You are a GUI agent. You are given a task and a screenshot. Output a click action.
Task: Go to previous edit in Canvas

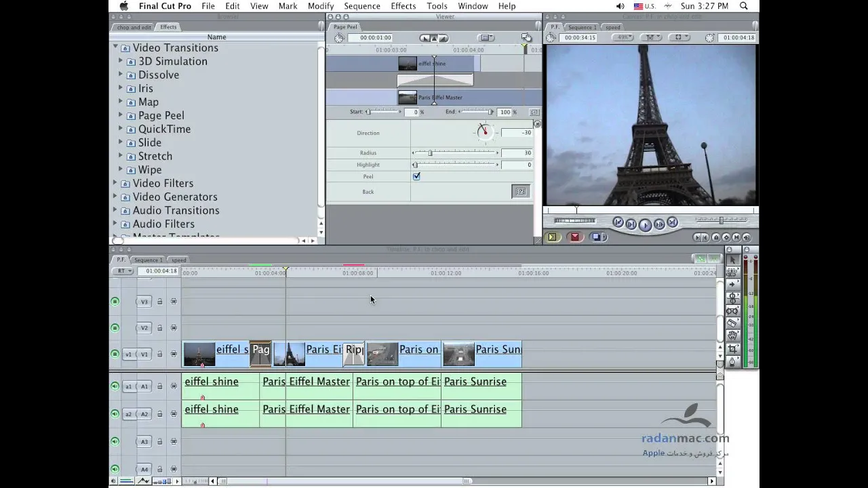[x=618, y=223]
